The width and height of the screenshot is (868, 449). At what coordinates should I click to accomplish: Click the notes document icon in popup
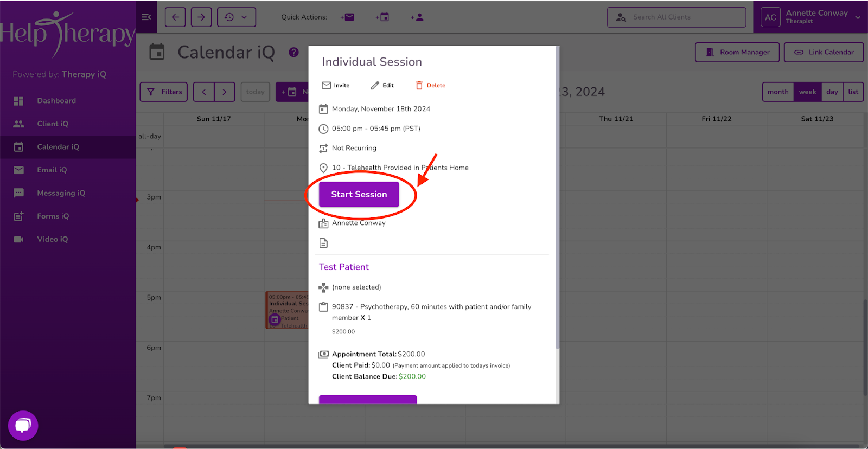click(x=323, y=243)
